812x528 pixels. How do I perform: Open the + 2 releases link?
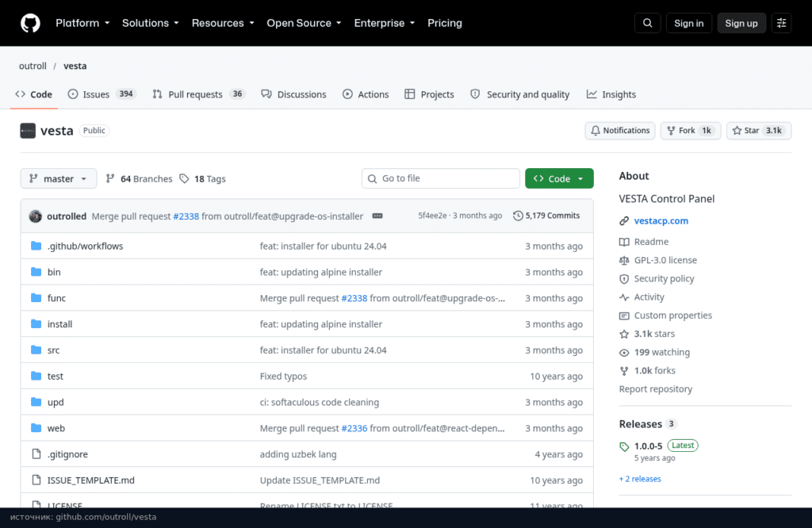point(640,479)
